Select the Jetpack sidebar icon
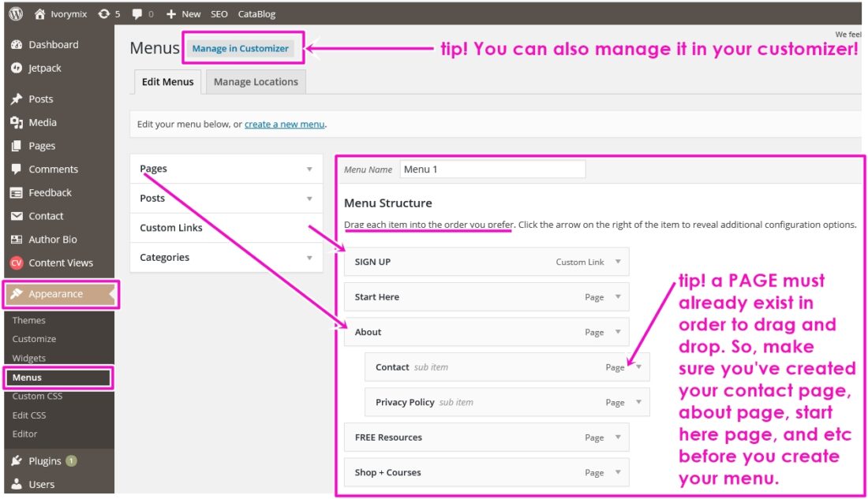The height and width of the screenshot is (499, 868). pos(17,68)
